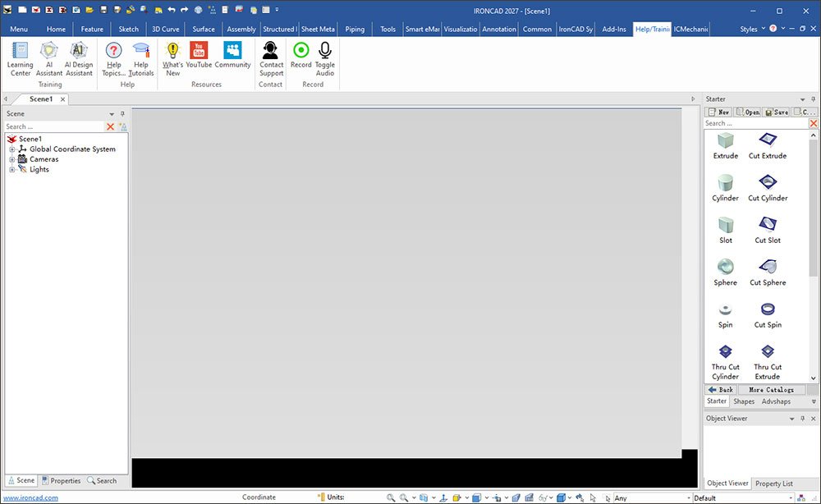Screen dimensions: 821x504
Task: Switch to the Advshapes catalog tab
Action: pyautogui.click(x=776, y=401)
